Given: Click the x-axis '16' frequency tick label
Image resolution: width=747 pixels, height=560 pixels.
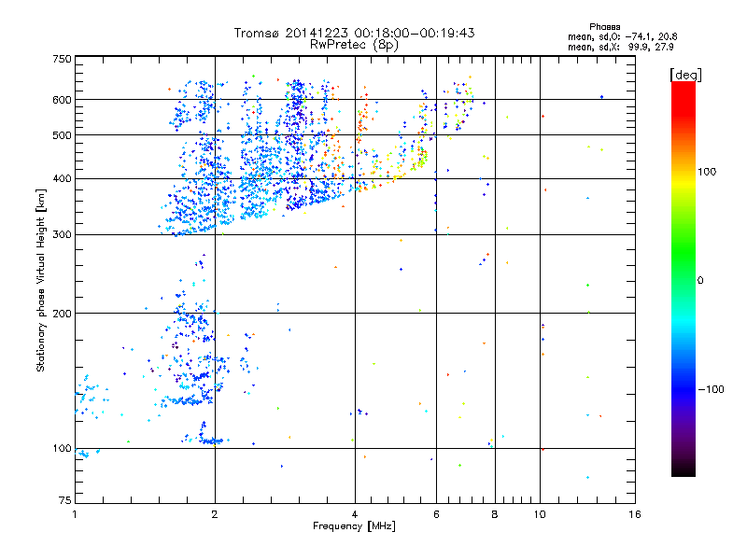Looking at the screenshot, I should [635, 514].
